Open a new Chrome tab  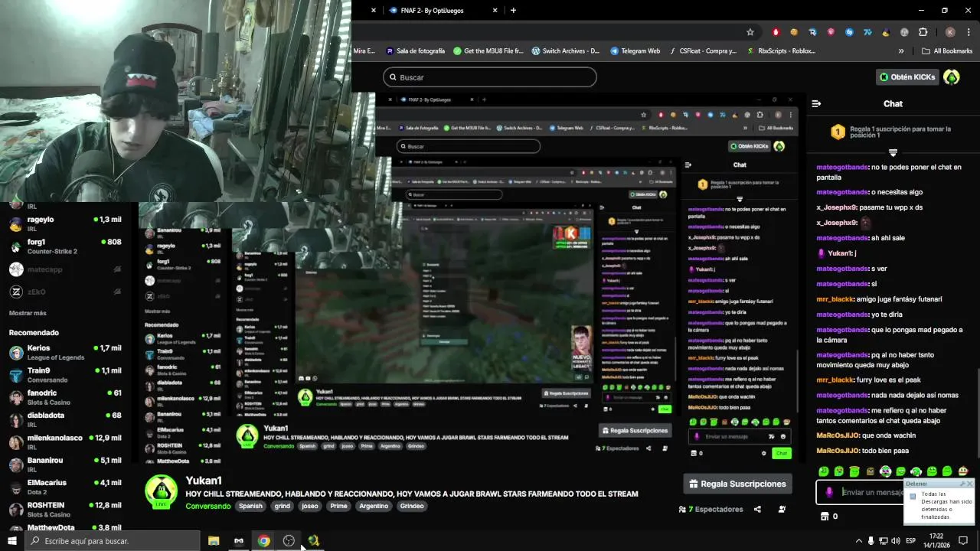point(513,11)
